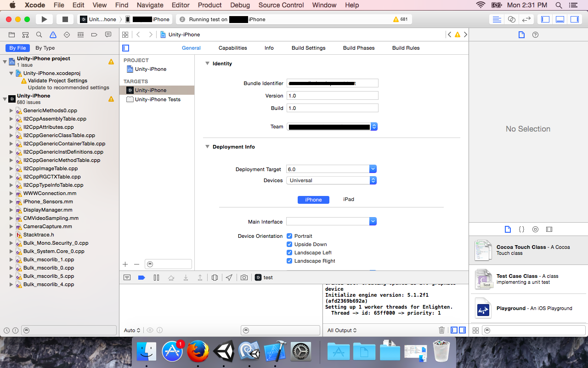
Task: Open the Symbol navigator
Action: click(x=25, y=34)
